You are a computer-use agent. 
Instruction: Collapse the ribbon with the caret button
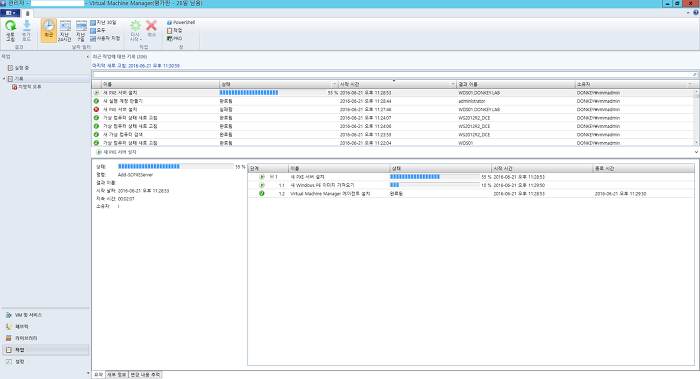(x=688, y=13)
